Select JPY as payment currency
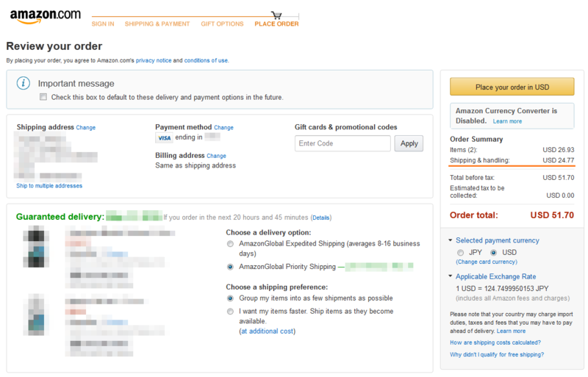588x377 pixels. click(461, 253)
